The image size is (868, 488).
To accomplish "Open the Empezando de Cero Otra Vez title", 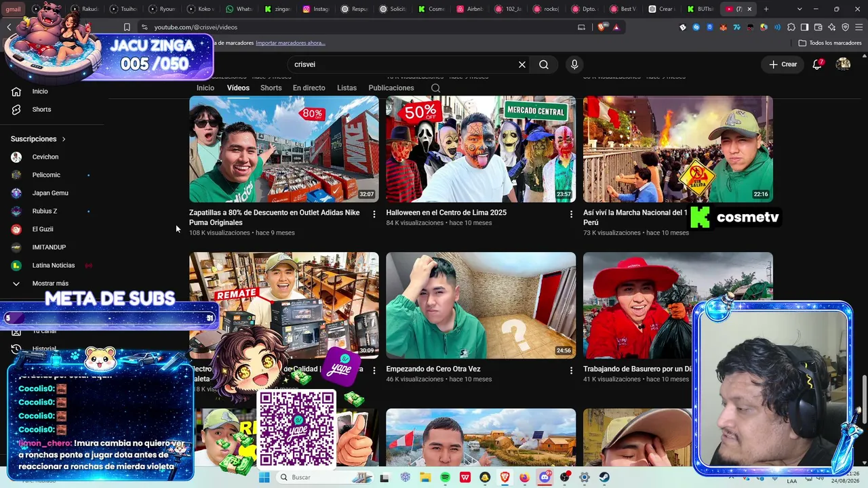I will tap(433, 369).
